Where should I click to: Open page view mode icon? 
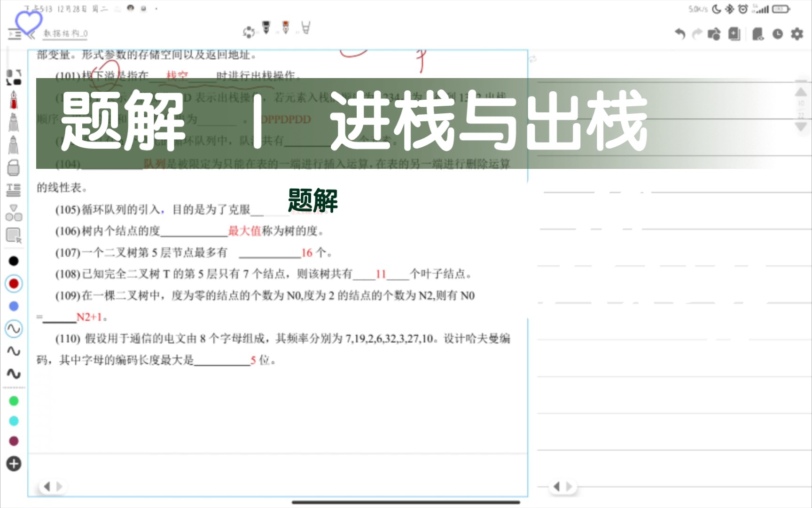click(x=757, y=34)
